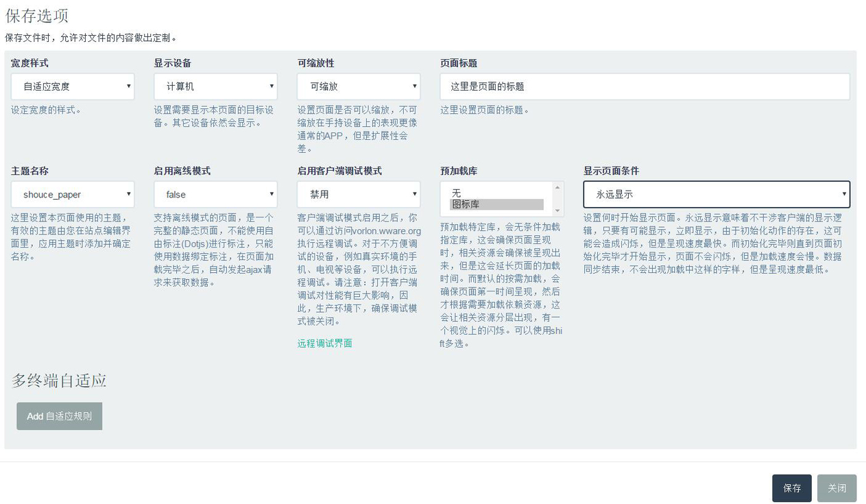The image size is (866, 504).
Task: Open the 显示设备 dropdown showing 计算机
Action: [x=215, y=86]
